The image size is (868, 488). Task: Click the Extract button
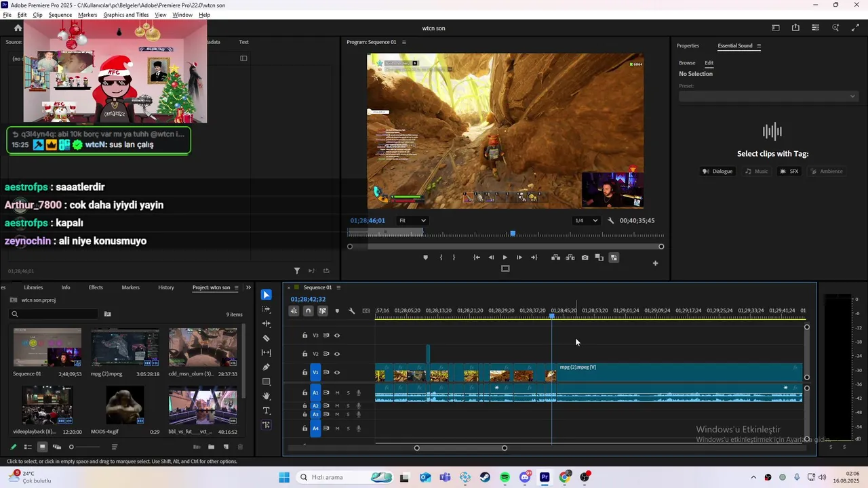coord(570,258)
